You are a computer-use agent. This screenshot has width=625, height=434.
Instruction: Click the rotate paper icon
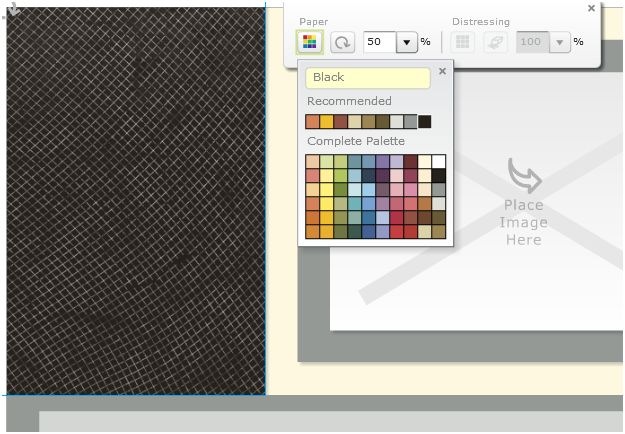[x=342, y=42]
